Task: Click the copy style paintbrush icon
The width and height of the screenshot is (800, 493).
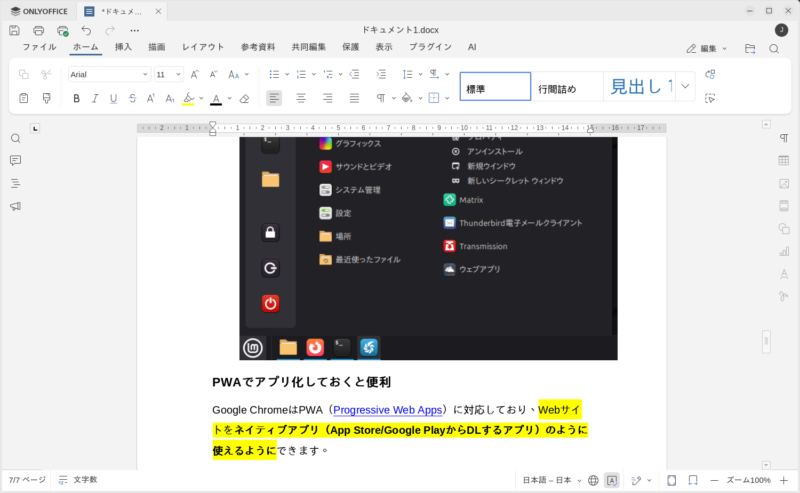Action: [x=46, y=98]
